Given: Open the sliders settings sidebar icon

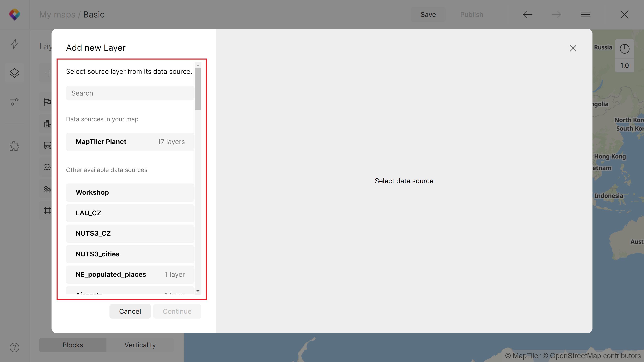Looking at the screenshot, I should [x=14, y=102].
